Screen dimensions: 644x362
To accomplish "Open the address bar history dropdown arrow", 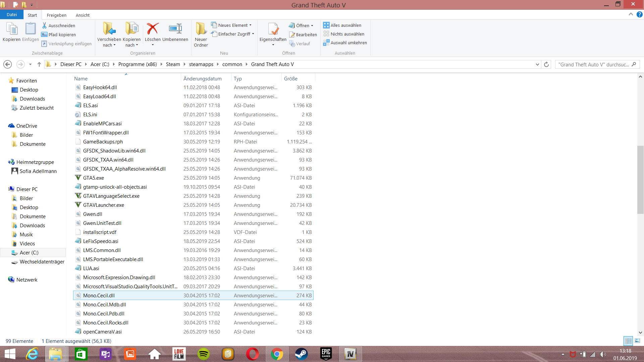I will point(537,64).
